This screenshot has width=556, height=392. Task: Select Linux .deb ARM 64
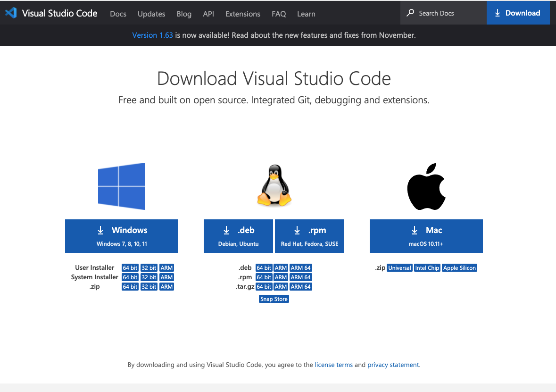click(x=301, y=268)
